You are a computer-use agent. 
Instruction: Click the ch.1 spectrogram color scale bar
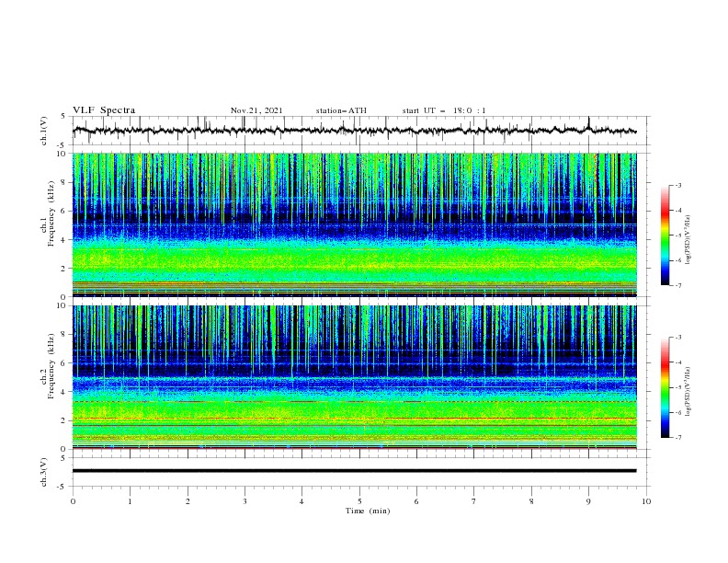click(665, 236)
